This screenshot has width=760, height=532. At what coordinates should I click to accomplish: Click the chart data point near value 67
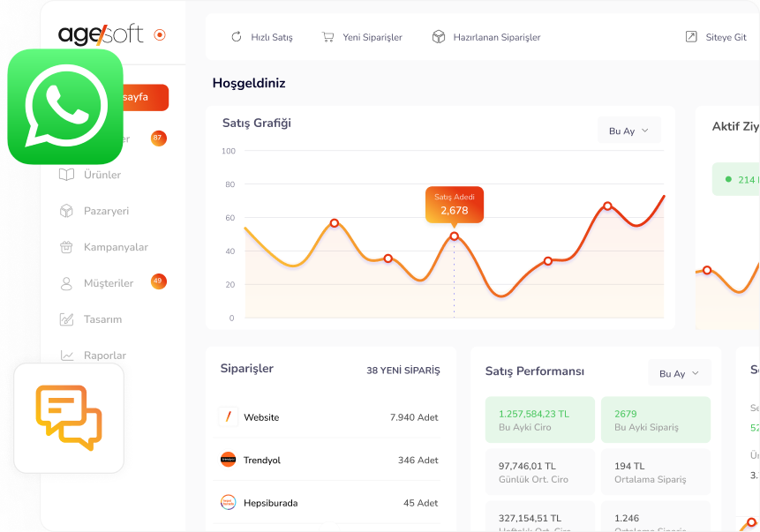pos(607,206)
